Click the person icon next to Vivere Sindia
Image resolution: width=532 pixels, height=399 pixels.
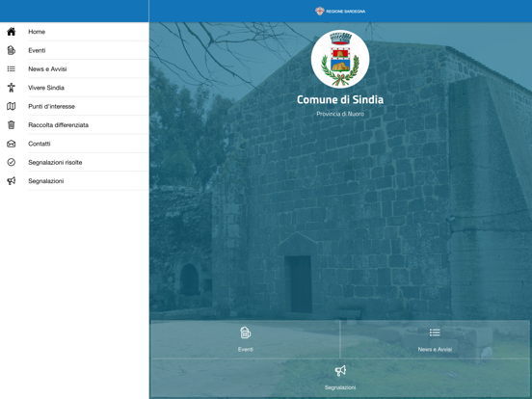[12, 88]
